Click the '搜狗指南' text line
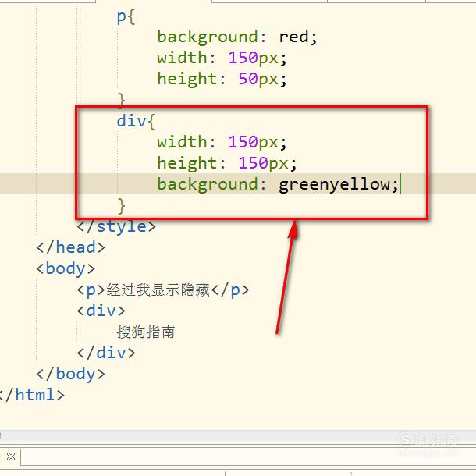 point(146,332)
